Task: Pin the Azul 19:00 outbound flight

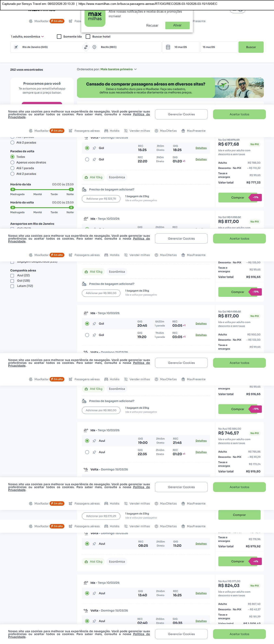Action: [94, 441]
